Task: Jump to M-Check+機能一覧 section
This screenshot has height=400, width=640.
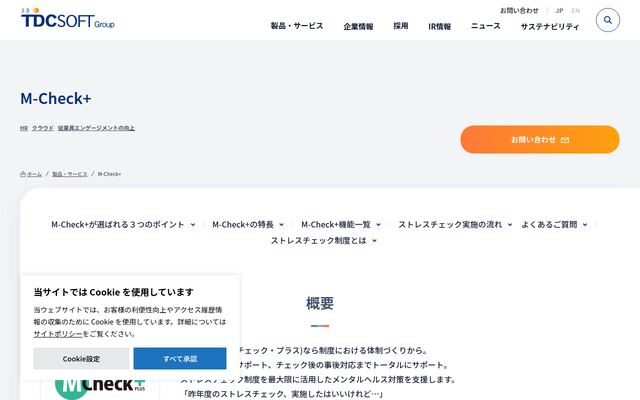Action: pyautogui.click(x=341, y=224)
